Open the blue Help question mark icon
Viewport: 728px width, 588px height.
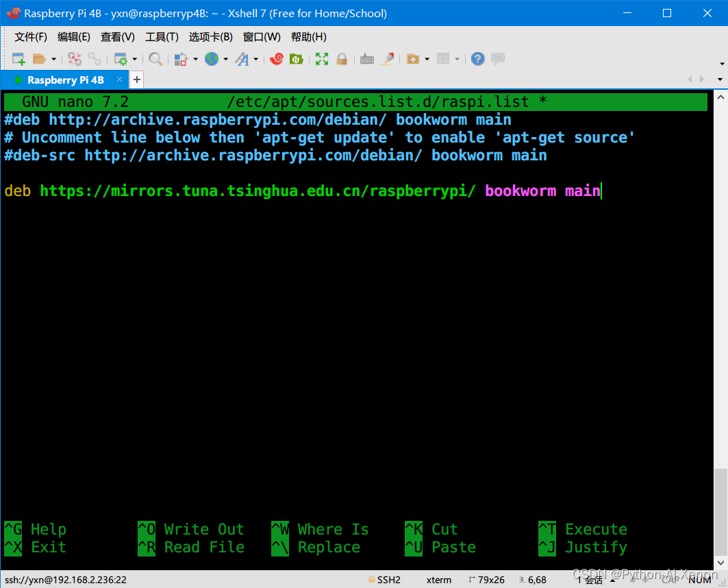478,59
